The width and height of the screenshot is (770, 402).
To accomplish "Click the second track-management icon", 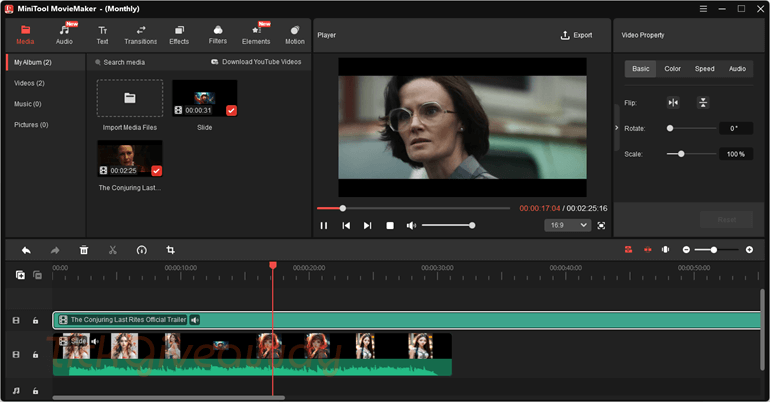I will click(x=37, y=275).
